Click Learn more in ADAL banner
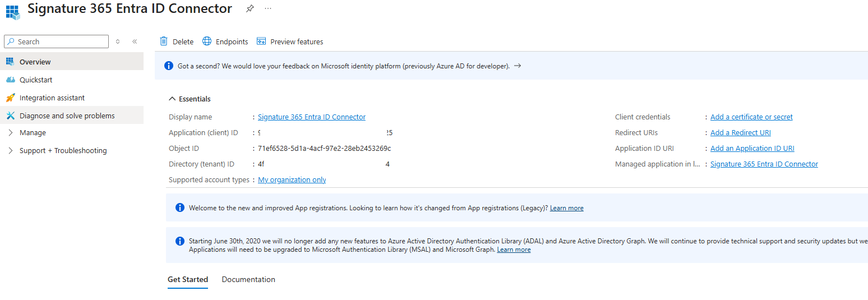The width and height of the screenshot is (868, 300). click(x=514, y=250)
